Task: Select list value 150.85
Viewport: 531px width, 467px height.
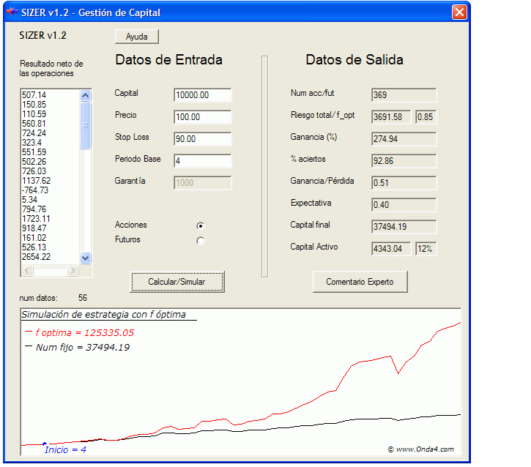Action: (34, 104)
